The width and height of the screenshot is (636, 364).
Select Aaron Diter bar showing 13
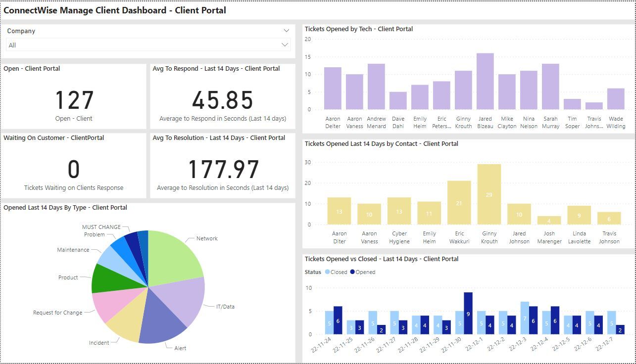[x=339, y=211]
